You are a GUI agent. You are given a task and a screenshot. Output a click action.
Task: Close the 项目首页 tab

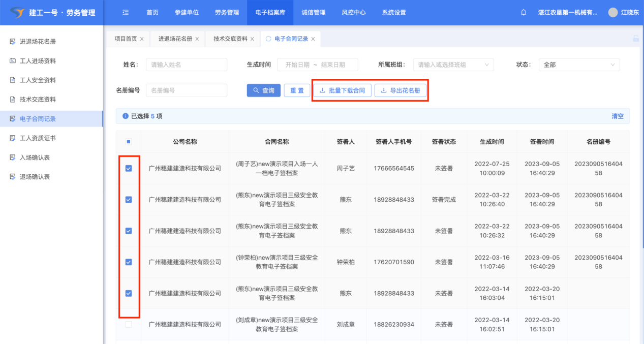coord(142,39)
